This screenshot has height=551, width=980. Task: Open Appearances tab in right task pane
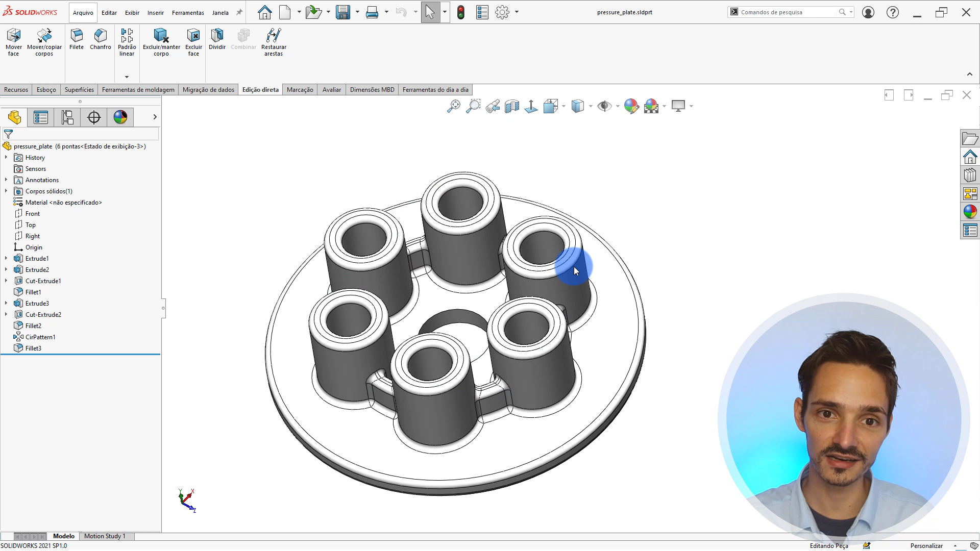[x=970, y=212]
